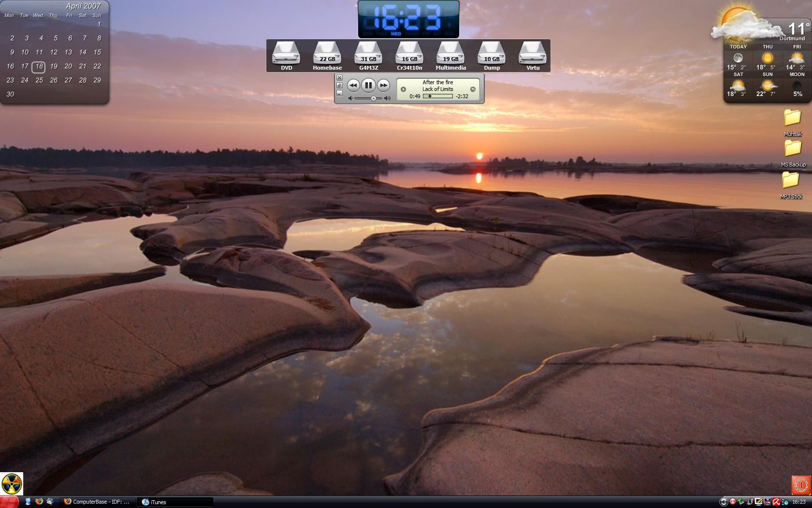Open the G4M3Z drive
This screenshot has height=508, width=812.
click(x=368, y=56)
